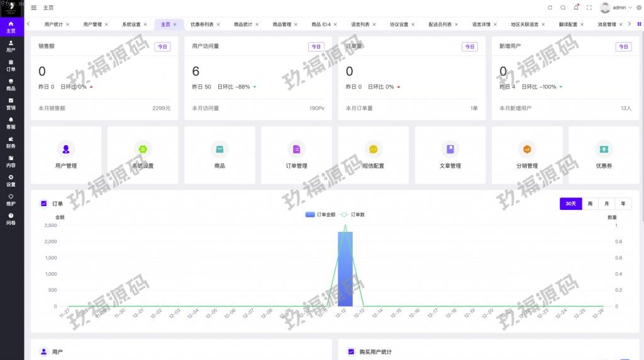Image resolution: width=644 pixels, height=360 pixels.
Task: Collapse the sidebar with the hamburger icon
Action: [33, 8]
